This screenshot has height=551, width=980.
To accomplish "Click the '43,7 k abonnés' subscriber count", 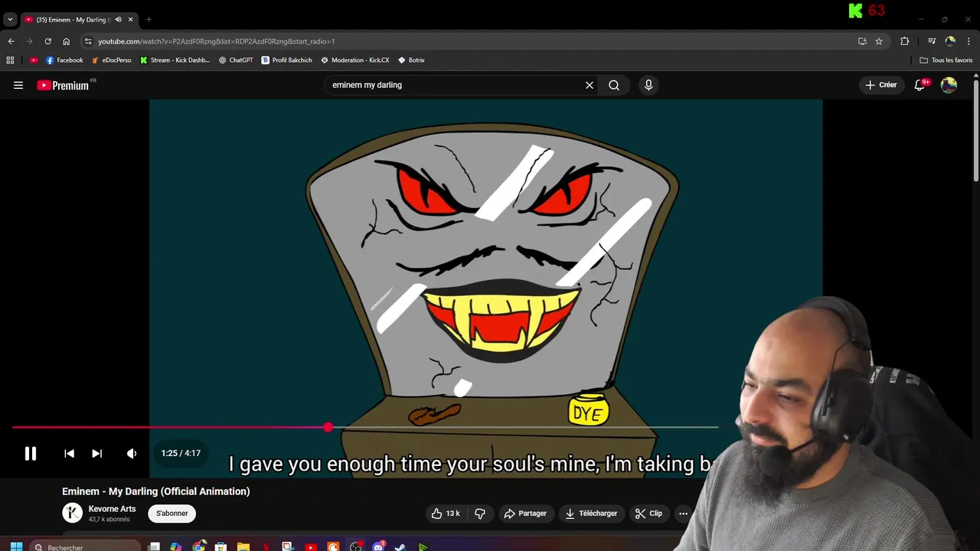I will point(109,520).
